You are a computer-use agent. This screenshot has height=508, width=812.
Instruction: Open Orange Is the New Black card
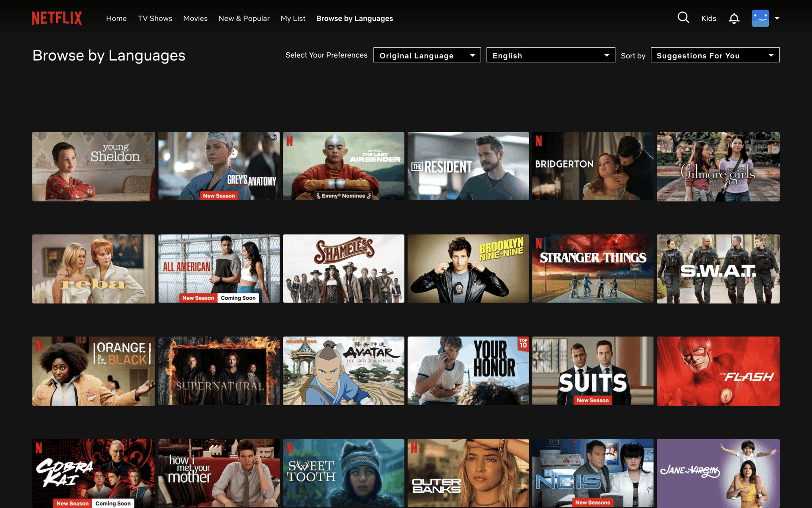click(93, 371)
